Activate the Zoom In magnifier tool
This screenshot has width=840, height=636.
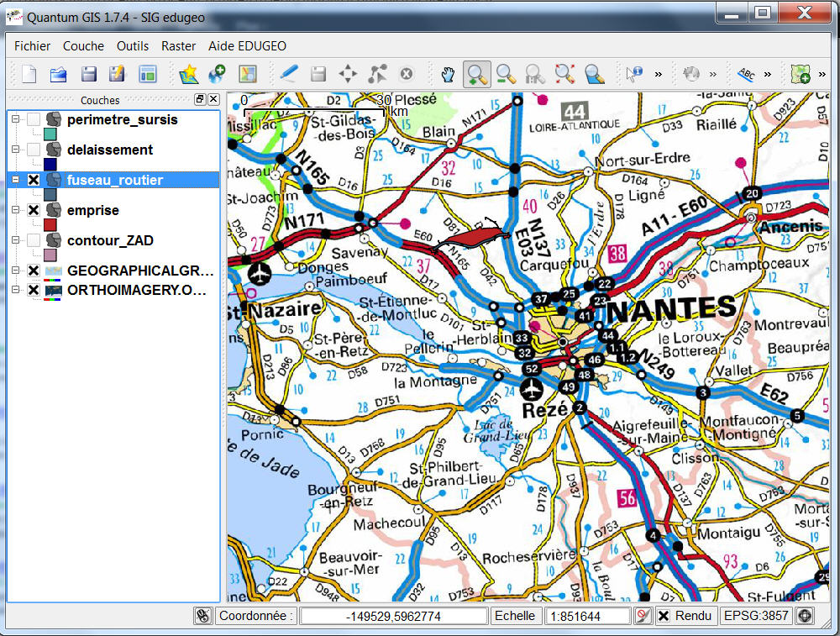477,74
